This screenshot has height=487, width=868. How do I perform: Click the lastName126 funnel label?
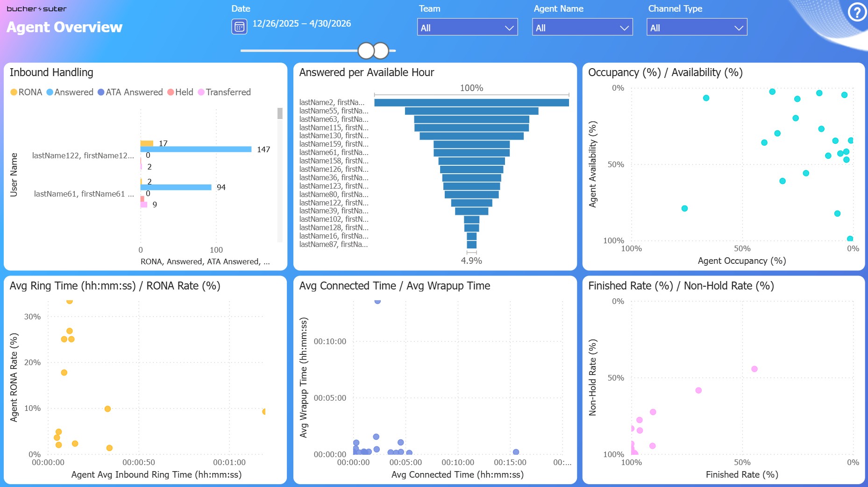(x=334, y=169)
